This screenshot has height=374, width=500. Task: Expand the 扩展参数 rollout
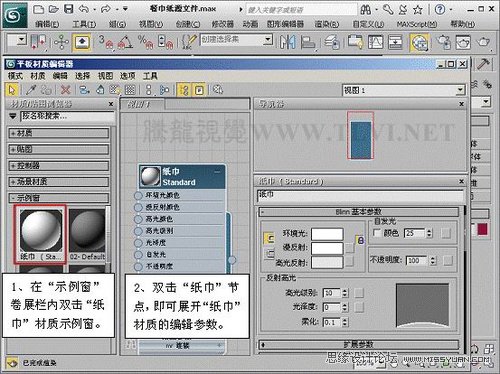coord(359,344)
